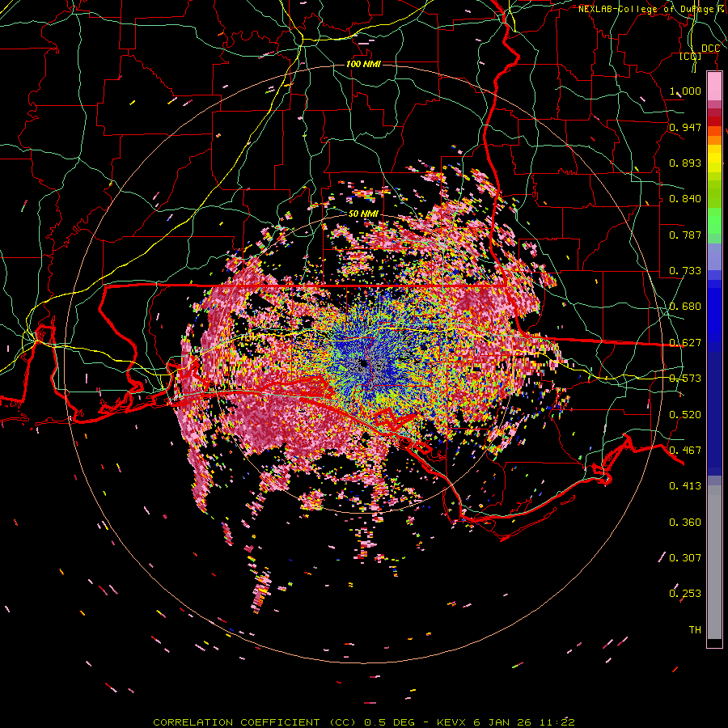728x728 pixels.
Task: Pick the orange color bar segment
Action: 714,140
